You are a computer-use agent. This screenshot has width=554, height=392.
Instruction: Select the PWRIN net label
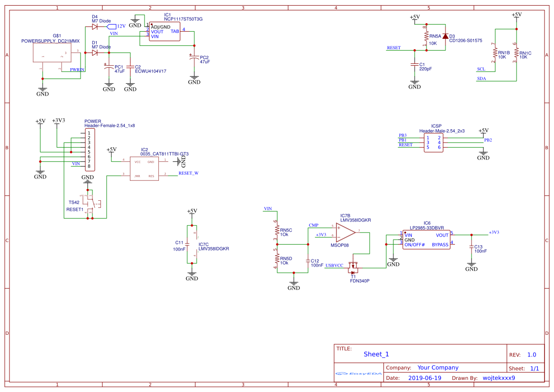77,70
